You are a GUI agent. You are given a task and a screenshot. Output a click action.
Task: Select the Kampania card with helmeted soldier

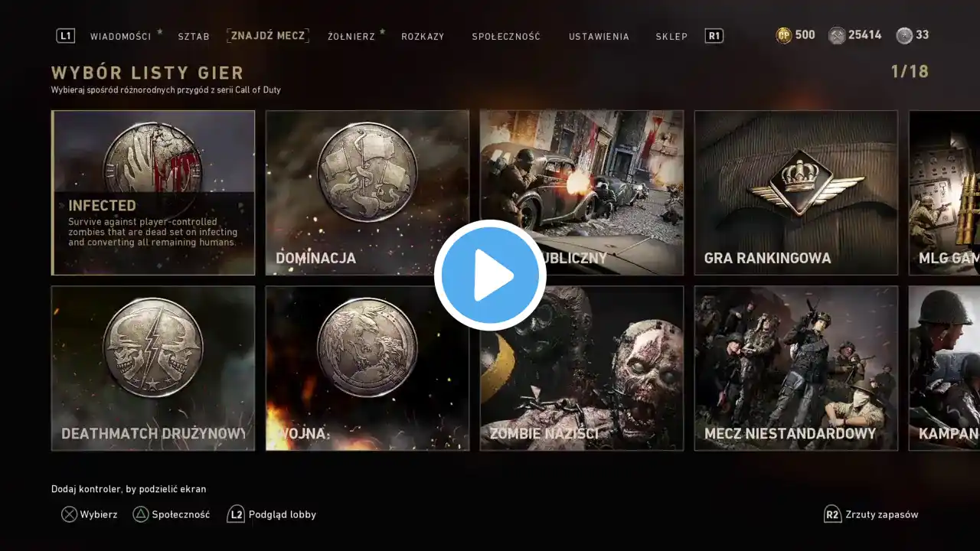pos(944,368)
